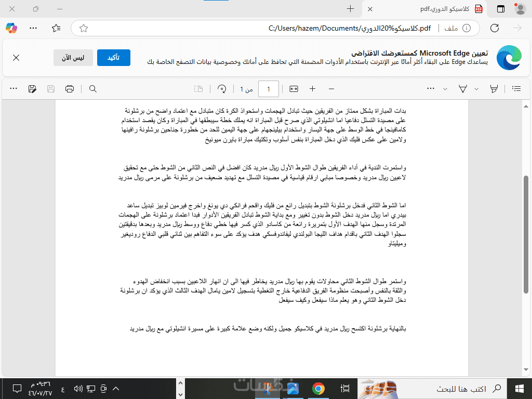Click the page view icon
Viewport: 532px width, 399px height.
pyautogui.click(x=198, y=89)
